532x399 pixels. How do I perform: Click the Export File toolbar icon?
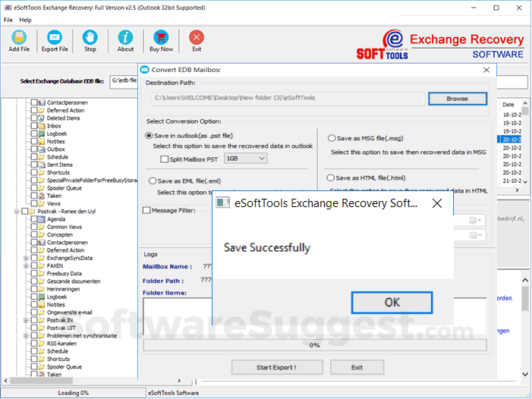tap(55, 37)
